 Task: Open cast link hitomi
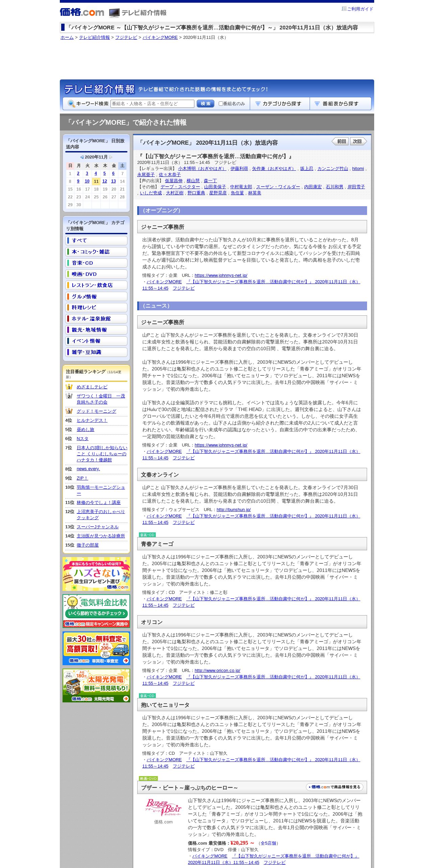pyautogui.click(x=358, y=169)
